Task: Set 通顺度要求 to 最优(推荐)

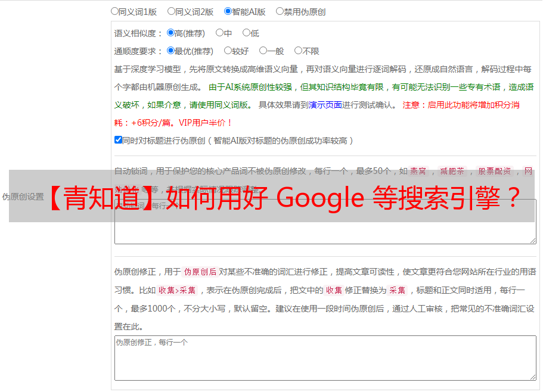Action: 170,51
